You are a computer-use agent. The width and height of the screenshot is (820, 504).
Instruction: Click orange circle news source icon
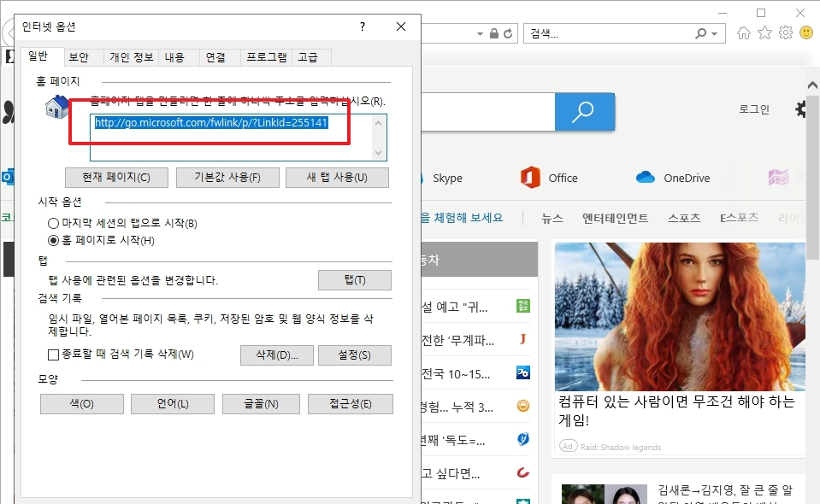523,406
